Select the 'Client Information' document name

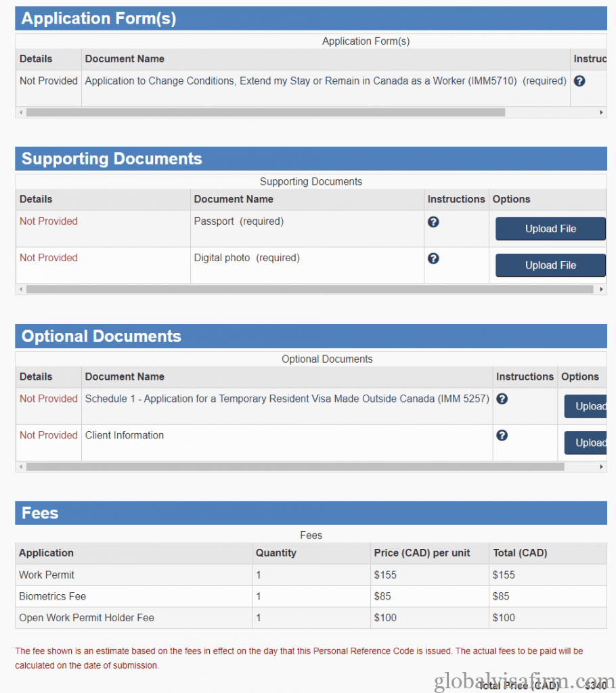tap(125, 435)
